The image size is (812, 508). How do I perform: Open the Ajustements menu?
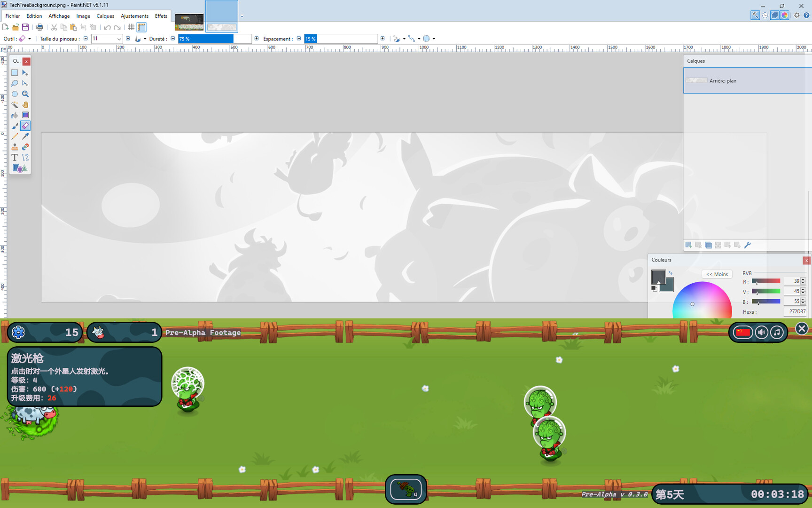tap(134, 16)
